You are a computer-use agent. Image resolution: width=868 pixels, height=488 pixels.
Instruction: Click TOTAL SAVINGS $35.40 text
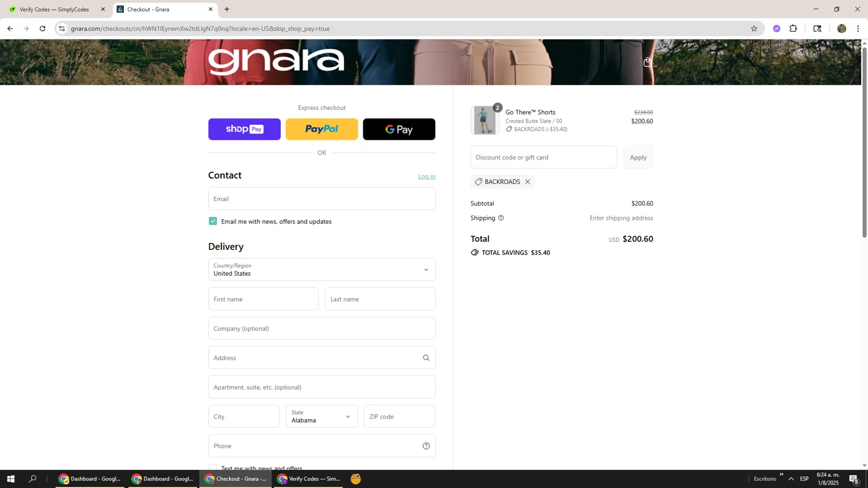(516, 253)
